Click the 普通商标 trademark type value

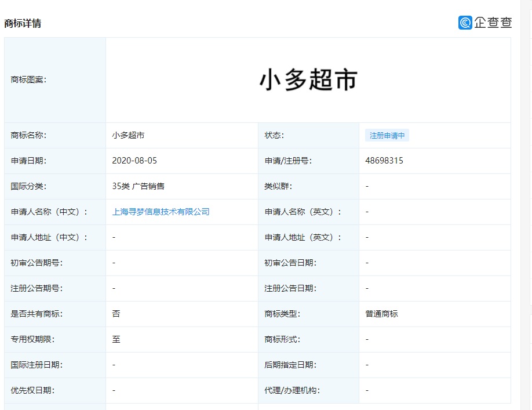(381, 314)
